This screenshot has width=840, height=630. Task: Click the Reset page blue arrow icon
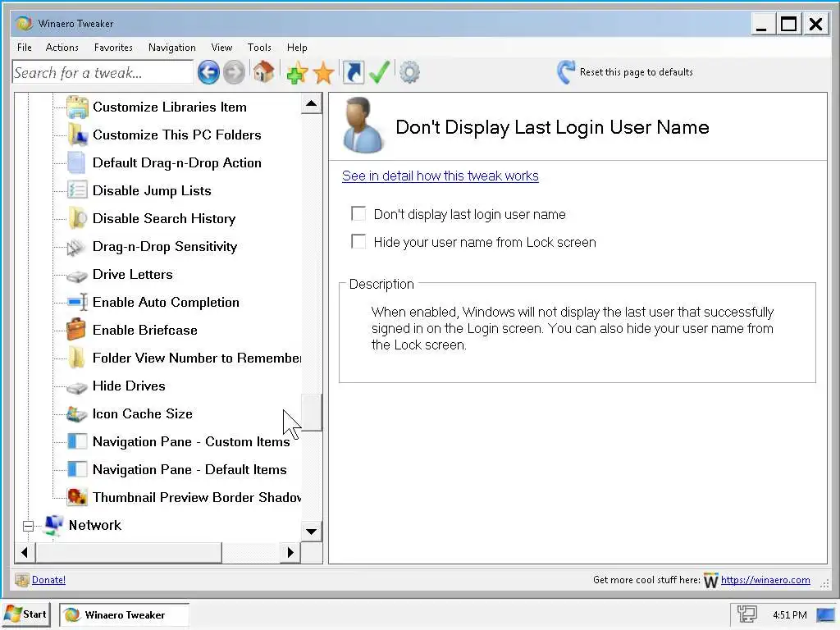pos(566,72)
